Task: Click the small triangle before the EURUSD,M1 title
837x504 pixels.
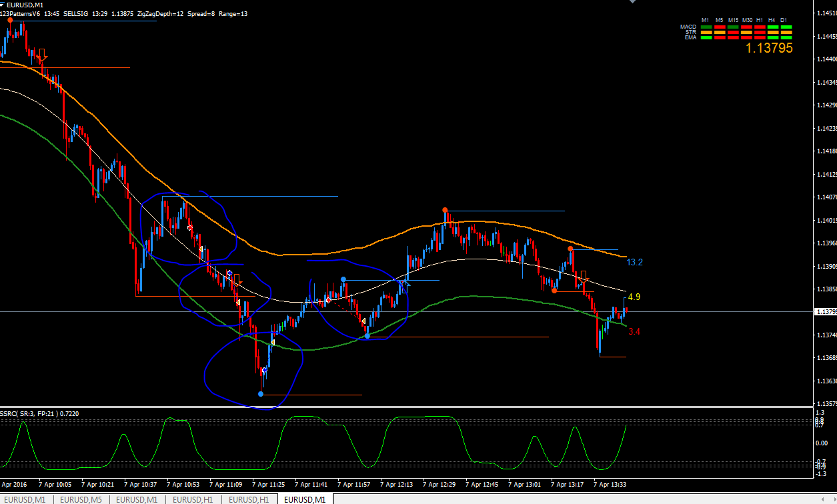Action: coord(3,5)
